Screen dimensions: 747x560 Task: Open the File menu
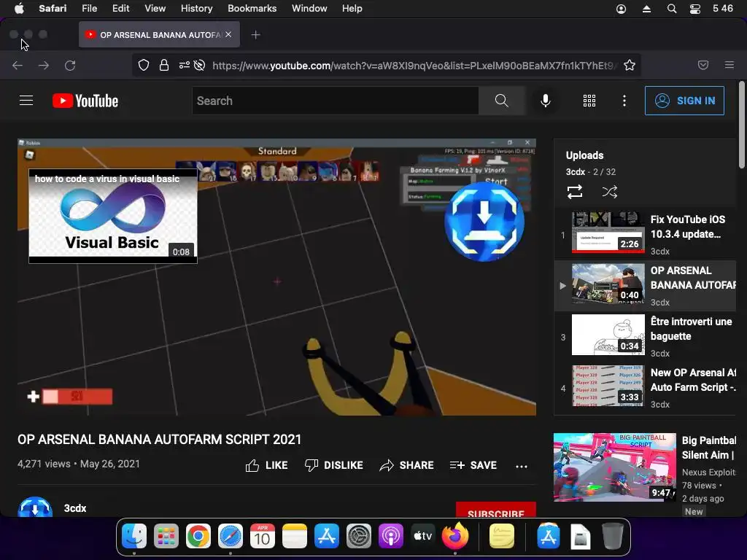(x=89, y=8)
